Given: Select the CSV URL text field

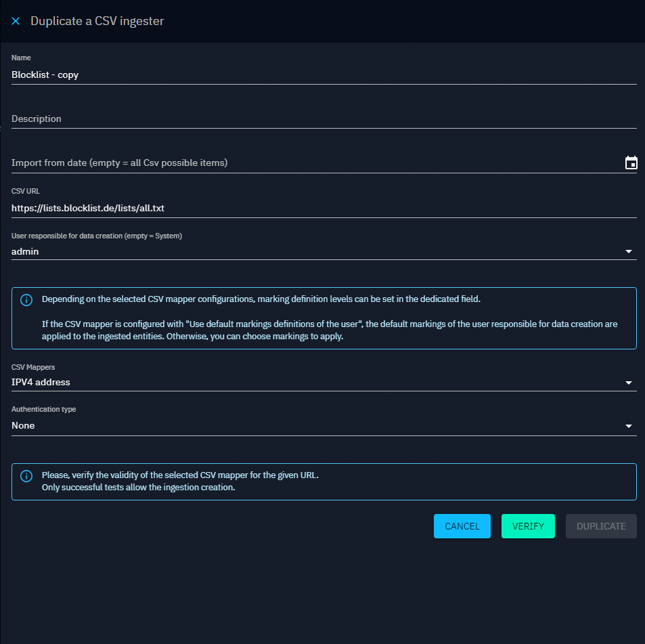Looking at the screenshot, I should click(324, 208).
